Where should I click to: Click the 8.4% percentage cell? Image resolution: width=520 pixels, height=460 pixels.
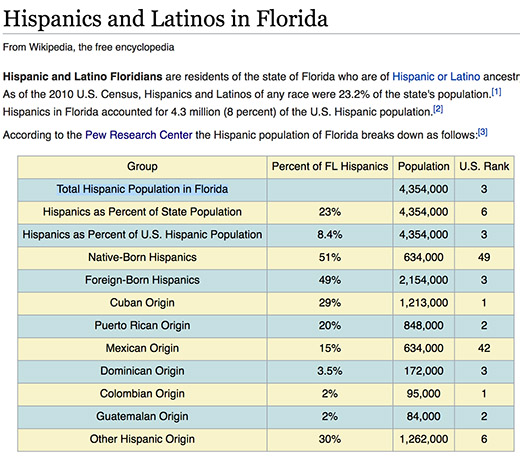pos(330,234)
